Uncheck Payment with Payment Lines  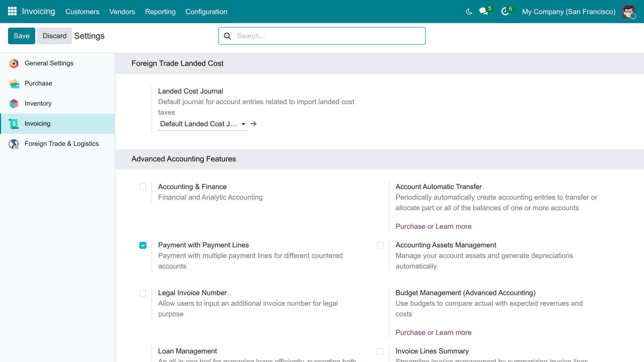click(143, 245)
